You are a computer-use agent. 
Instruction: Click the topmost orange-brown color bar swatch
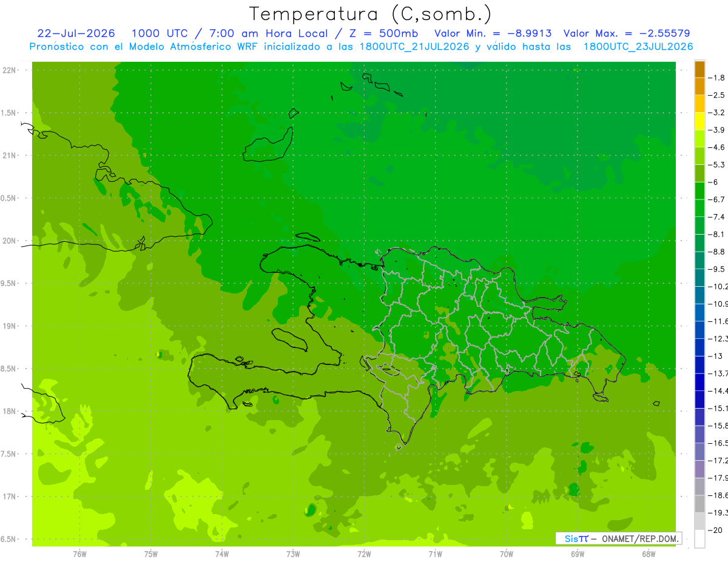[x=699, y=69]
